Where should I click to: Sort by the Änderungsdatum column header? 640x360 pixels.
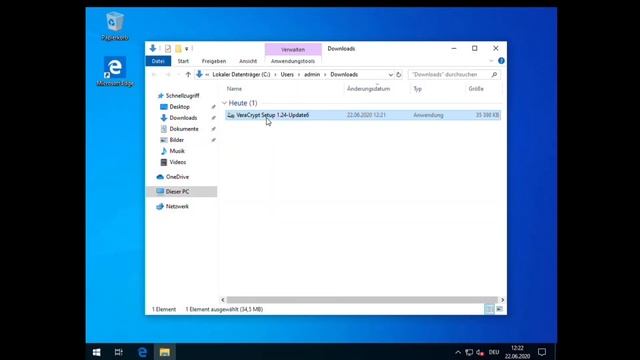[x=369, y=89]
